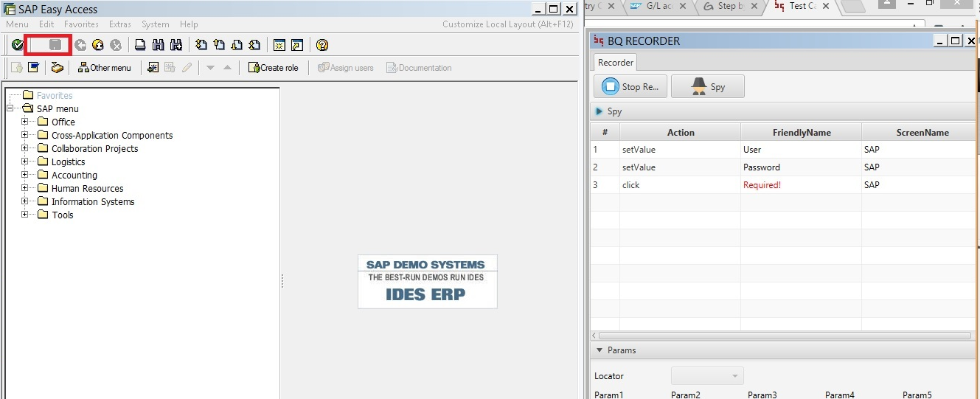Expand the Office folder node
This screenshot has width=980, height=399.
point(24,122)
